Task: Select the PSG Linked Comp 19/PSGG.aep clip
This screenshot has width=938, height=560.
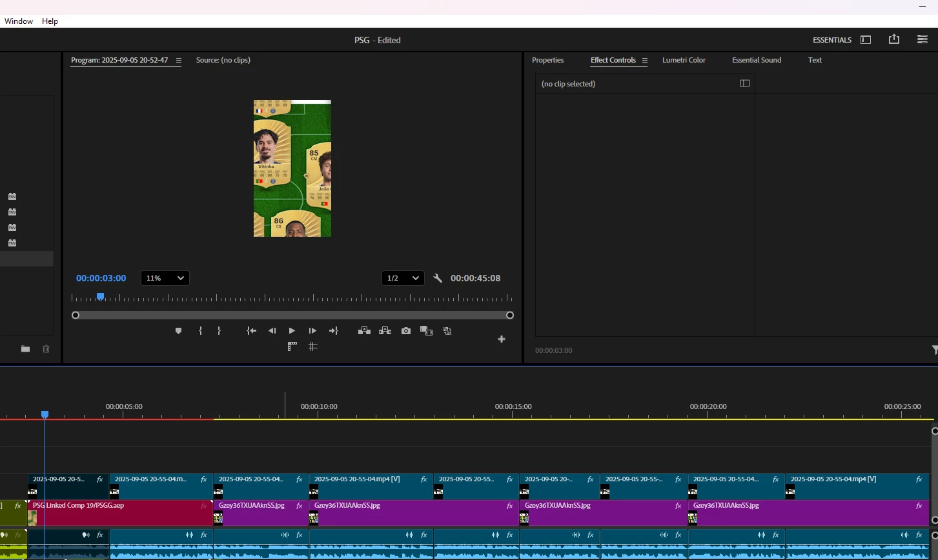Action: [120, 513]
